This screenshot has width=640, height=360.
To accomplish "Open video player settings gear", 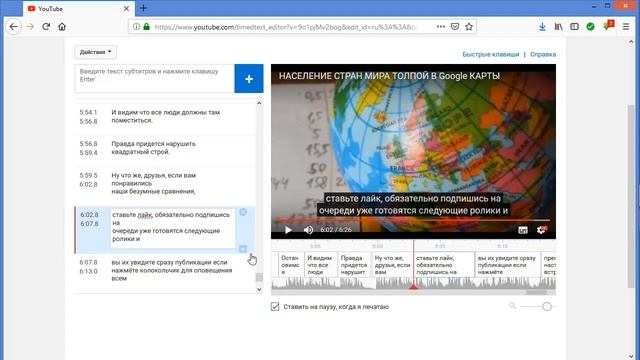I will pos(542,230).
